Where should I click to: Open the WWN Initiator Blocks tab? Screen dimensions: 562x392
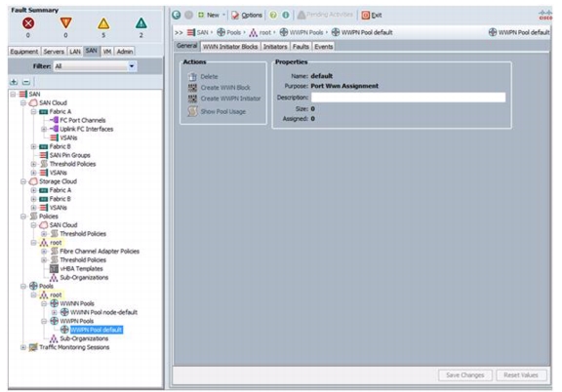point(230,47)
